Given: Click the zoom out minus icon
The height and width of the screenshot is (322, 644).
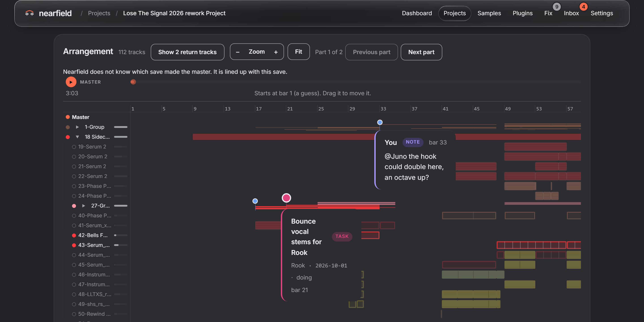Looking at the screenshot, I should point(237,52).
